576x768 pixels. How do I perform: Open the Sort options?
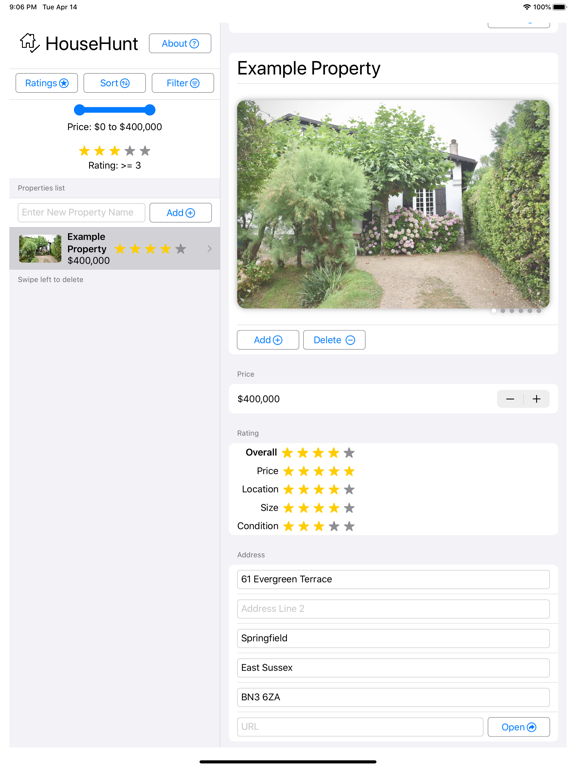[x=115, y=83]
